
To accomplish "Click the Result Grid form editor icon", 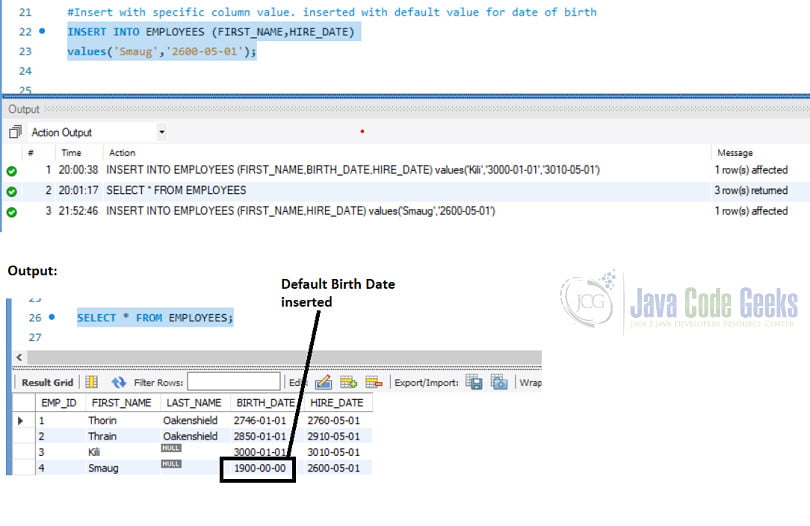I will 91,382.
